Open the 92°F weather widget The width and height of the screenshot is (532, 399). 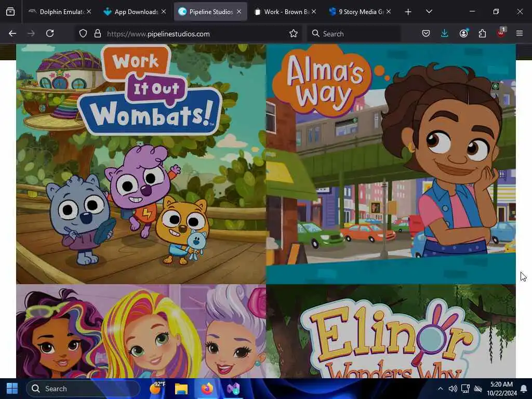[157, 389]
